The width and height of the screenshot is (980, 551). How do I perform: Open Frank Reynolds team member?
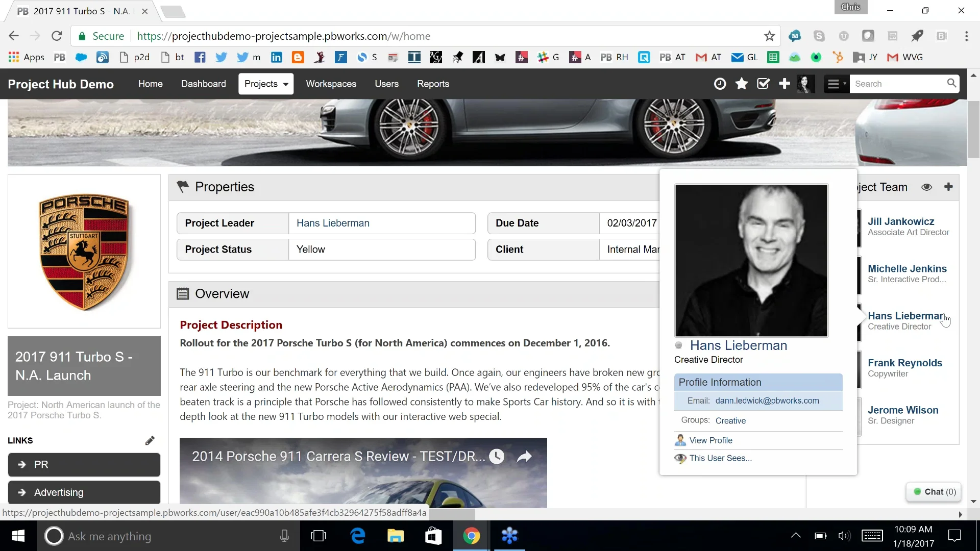[x=905, y=363]
